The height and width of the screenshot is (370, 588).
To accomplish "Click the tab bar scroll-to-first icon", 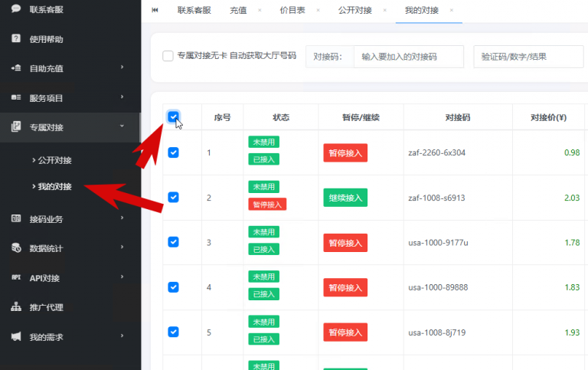I will click(155, 10).
